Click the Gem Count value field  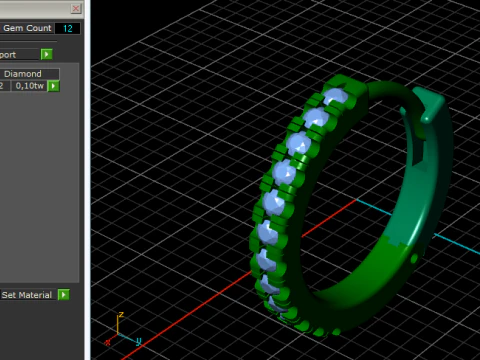point(67,28)
